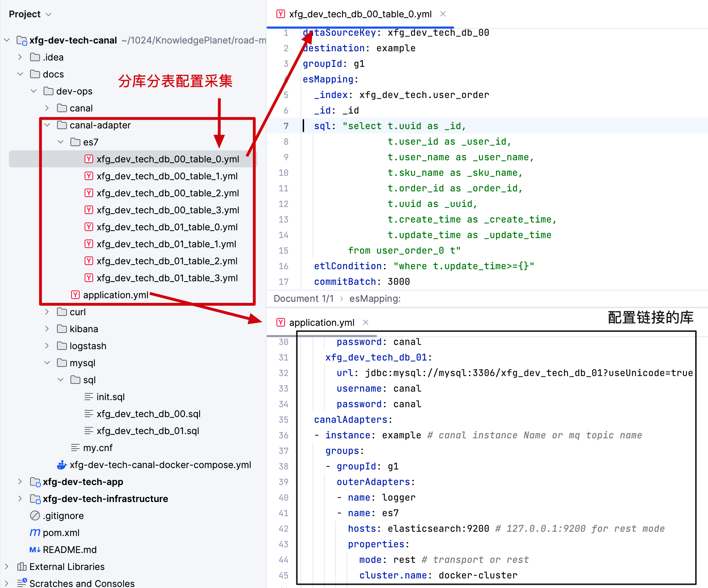Image resolution: width=708 pixels, height=588 pixels.
Task: Open the Project view dropdown
Action: pyautogui.click(x=49, y=14)
